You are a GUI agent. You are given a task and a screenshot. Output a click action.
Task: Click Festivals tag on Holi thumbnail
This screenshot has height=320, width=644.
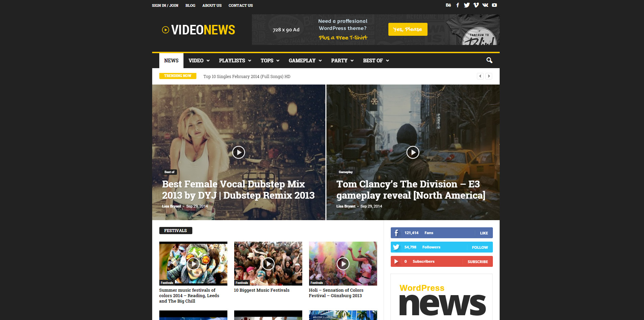click(317, 283)
